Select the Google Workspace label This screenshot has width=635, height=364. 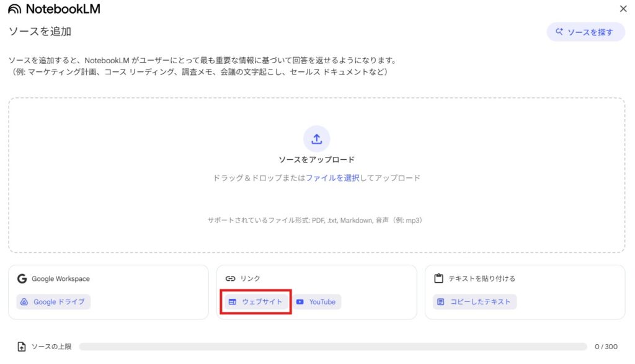click(61, 279)
